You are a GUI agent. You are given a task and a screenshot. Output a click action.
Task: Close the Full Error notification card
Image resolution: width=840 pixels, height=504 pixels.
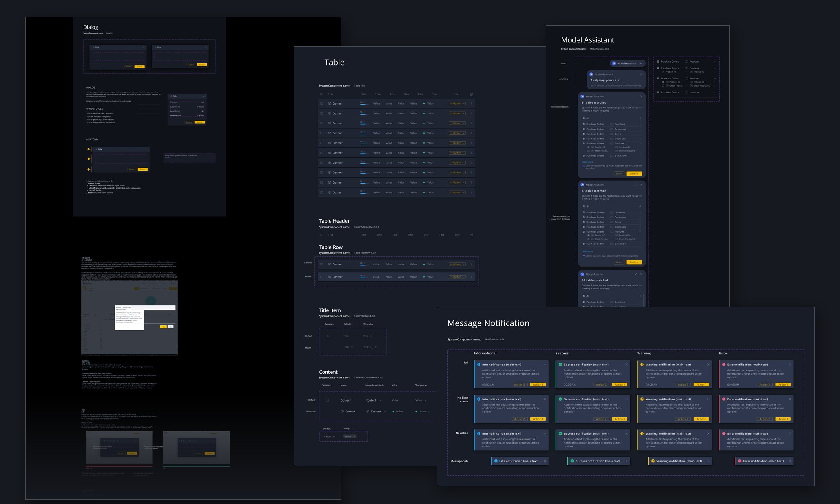tap(790, 365)
